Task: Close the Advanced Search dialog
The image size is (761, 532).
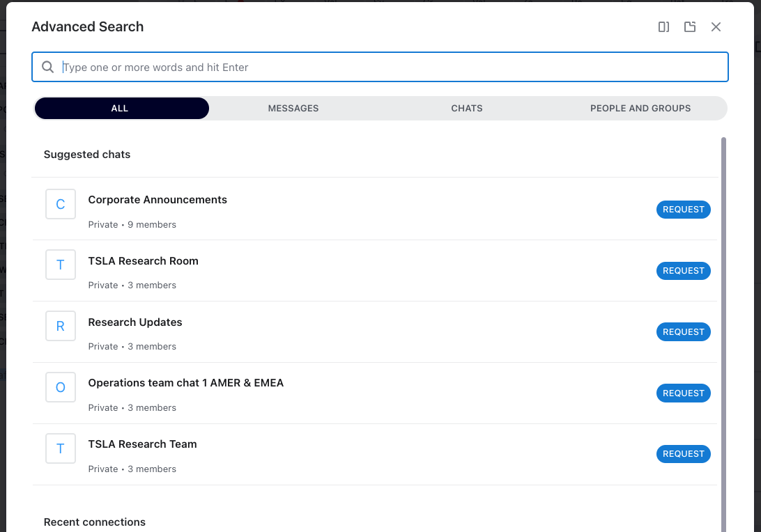Action: click(716, 27)
